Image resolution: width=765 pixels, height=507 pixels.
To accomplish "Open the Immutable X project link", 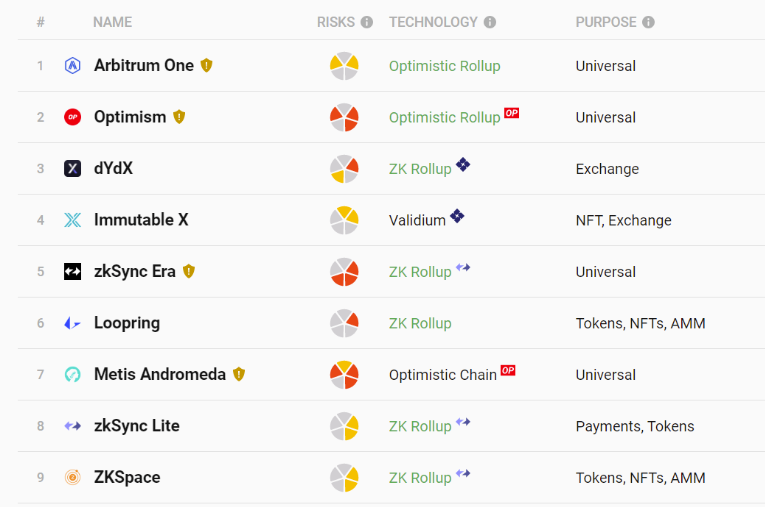I will (x=141, y=220).
